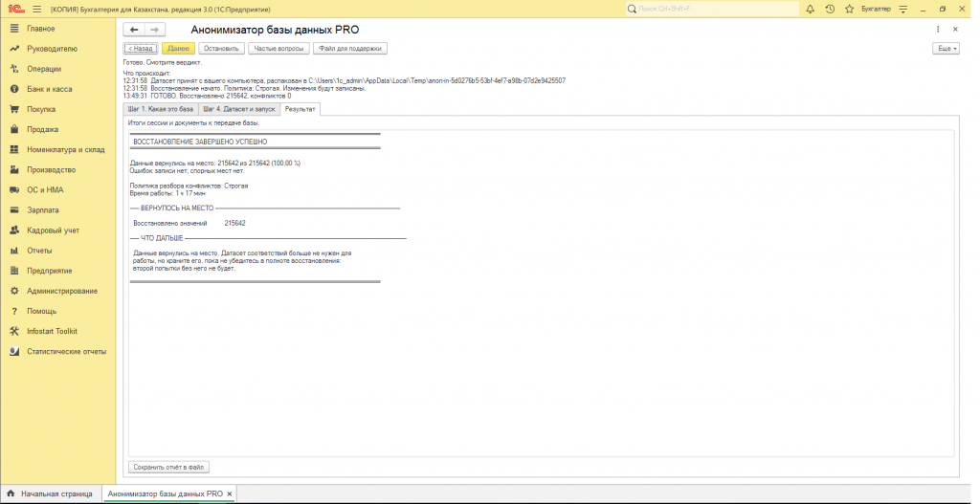980x504 pixels.
Task: Click Сохранить отчёт в файл
Action: [x=168, y=467]
